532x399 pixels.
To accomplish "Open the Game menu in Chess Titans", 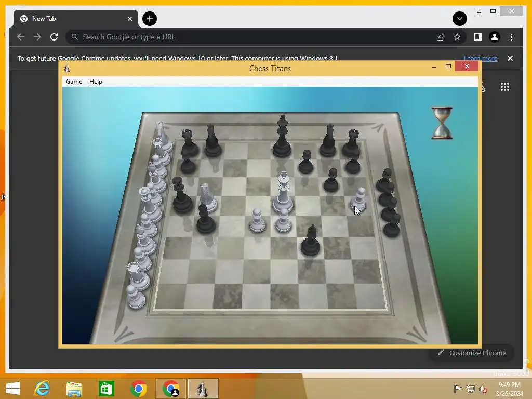I will point(74,82).
